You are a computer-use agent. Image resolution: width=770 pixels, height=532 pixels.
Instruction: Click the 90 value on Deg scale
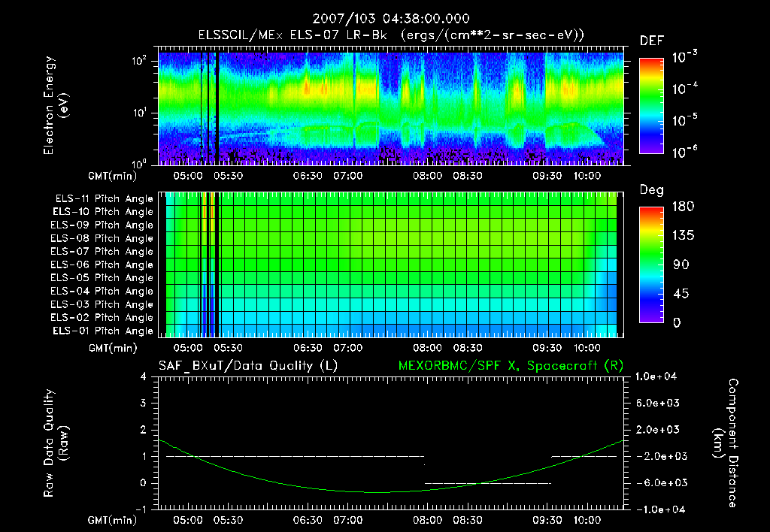(681, 265)
